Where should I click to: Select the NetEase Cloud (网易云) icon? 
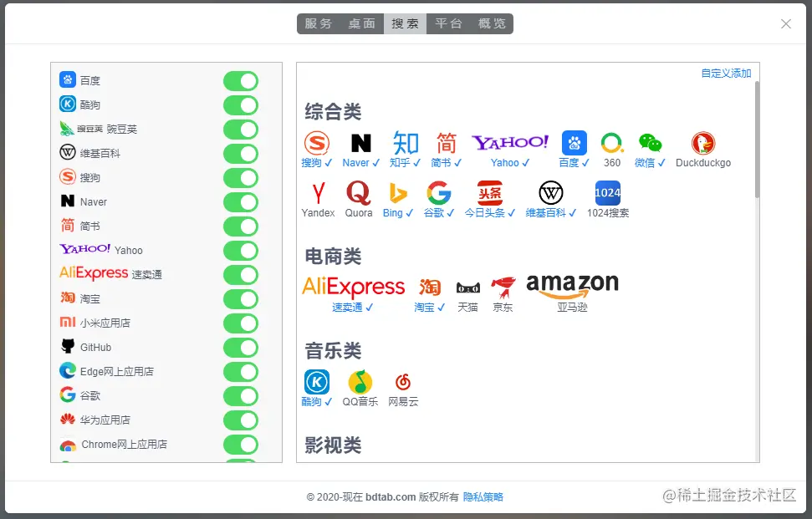pyautogui.click(x=403, y=383)
